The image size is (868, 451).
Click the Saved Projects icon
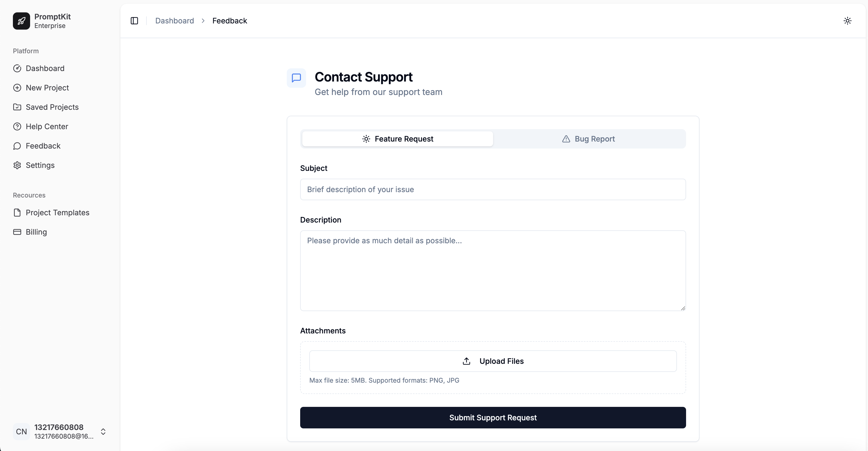(17, 107)
